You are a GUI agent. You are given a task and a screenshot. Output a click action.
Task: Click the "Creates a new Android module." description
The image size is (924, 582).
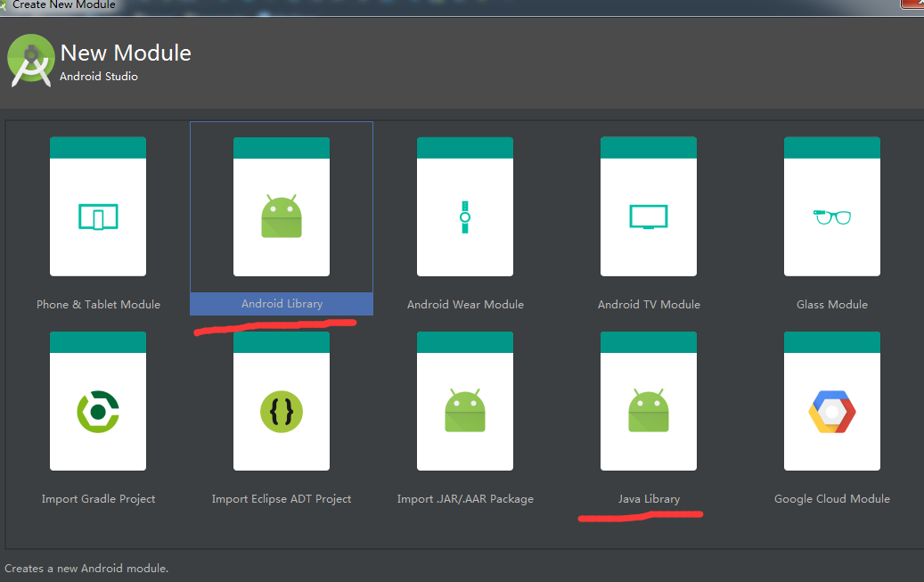click(86, 569)
